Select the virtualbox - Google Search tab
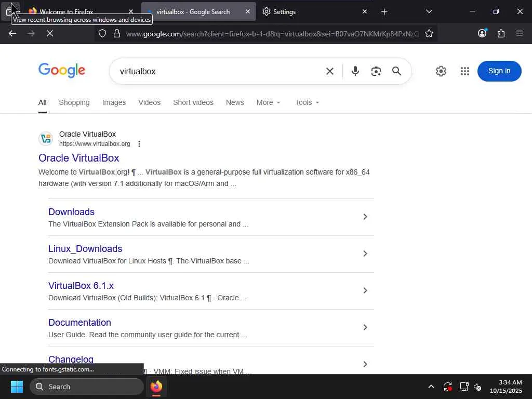The image size is (532, 399). (198, 11)
